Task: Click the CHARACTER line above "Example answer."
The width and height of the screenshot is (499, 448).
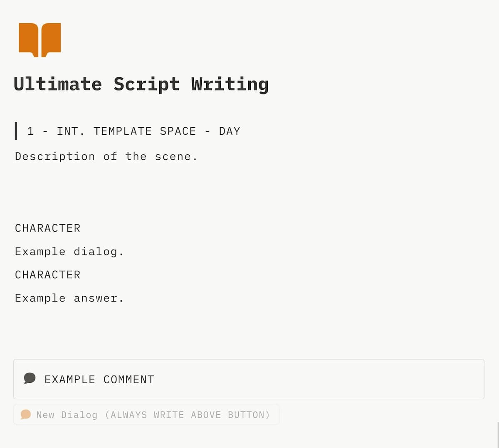Action: (48, 275)
